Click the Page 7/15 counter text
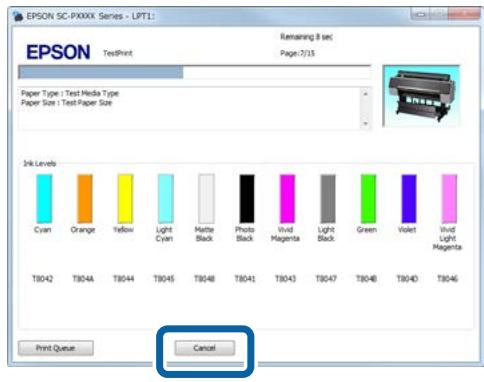Image resolution: width=484 pixels, height=382 pixels. [x=297, y=53]
